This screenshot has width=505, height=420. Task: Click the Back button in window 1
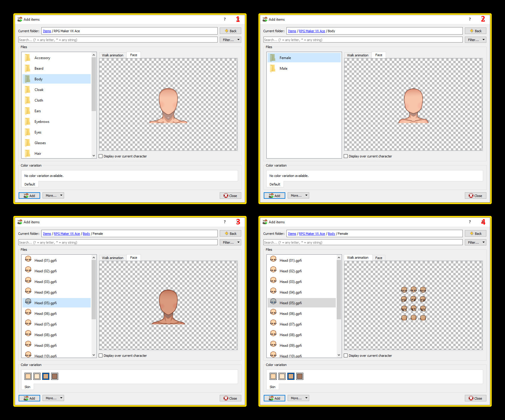tap(230, 31)
